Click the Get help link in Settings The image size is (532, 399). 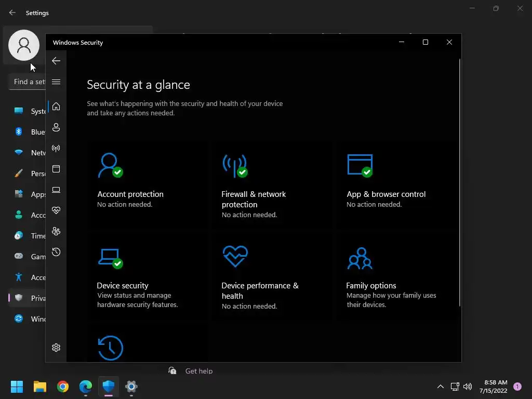point(199,371)
